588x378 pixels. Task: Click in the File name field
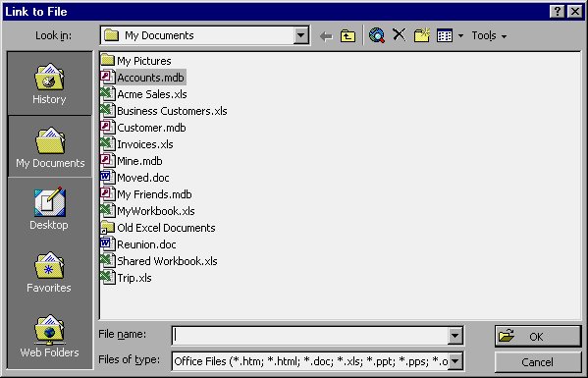click(310, 335)
